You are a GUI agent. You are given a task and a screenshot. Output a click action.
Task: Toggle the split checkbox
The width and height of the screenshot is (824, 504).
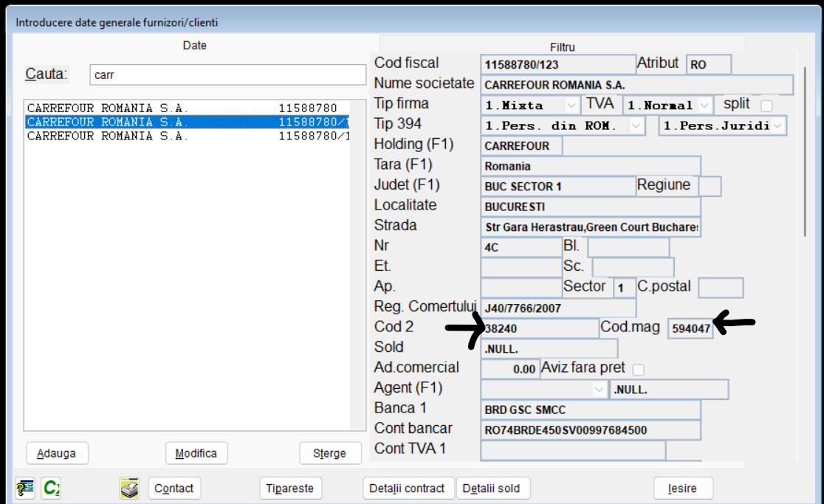pos(766,106)
